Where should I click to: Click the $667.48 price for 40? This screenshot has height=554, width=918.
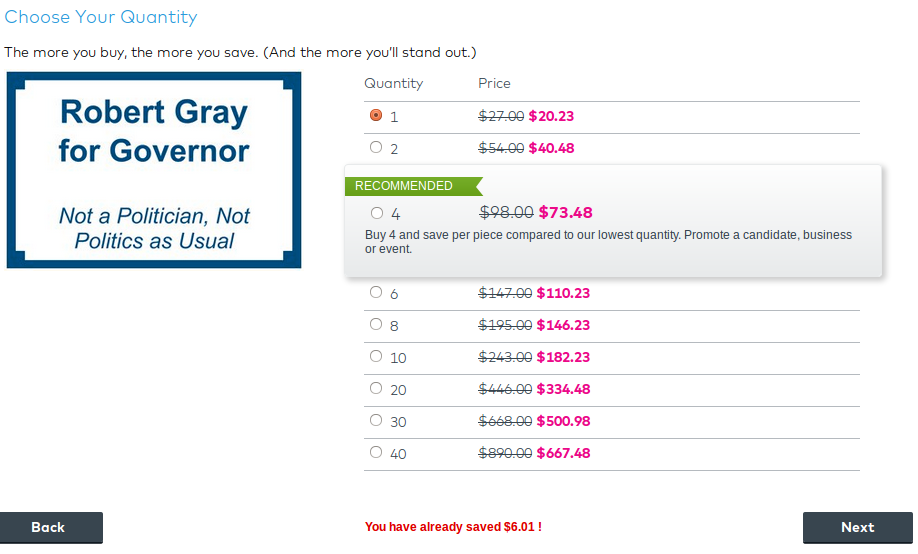tap(563, 453)
